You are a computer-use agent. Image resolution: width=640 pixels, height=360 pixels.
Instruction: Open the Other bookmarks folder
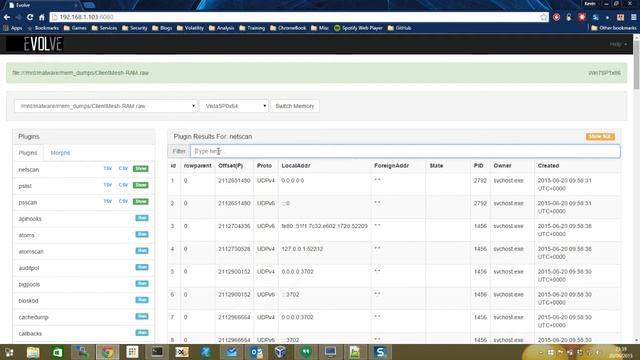point(613,28)
